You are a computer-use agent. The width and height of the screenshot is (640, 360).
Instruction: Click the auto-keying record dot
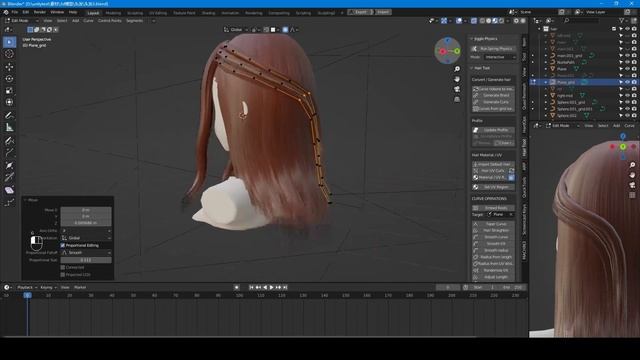click(x=236, y=287)
